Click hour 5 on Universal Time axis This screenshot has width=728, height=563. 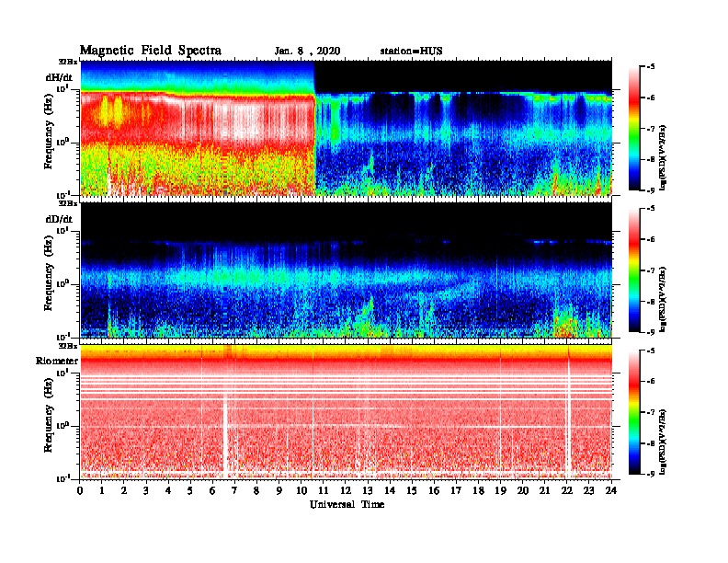click(x=190, y=491)
